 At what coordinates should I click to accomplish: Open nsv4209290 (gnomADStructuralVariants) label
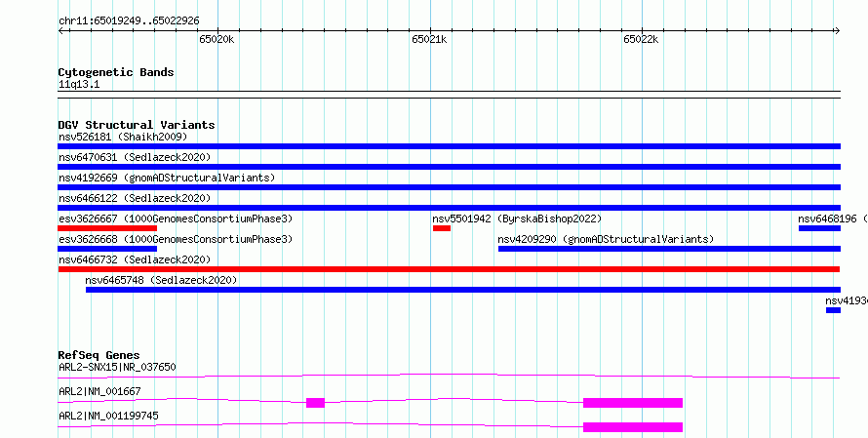pos(606,239)
